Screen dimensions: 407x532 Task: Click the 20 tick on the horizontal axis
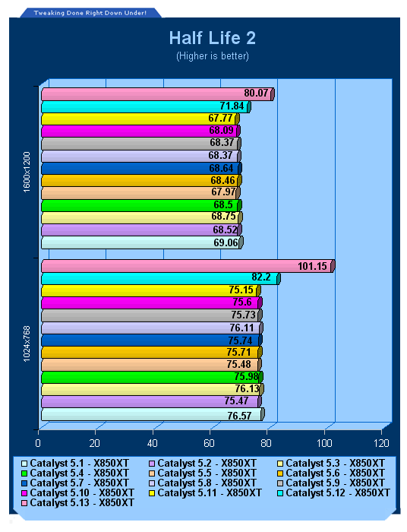tap(95, 443)
